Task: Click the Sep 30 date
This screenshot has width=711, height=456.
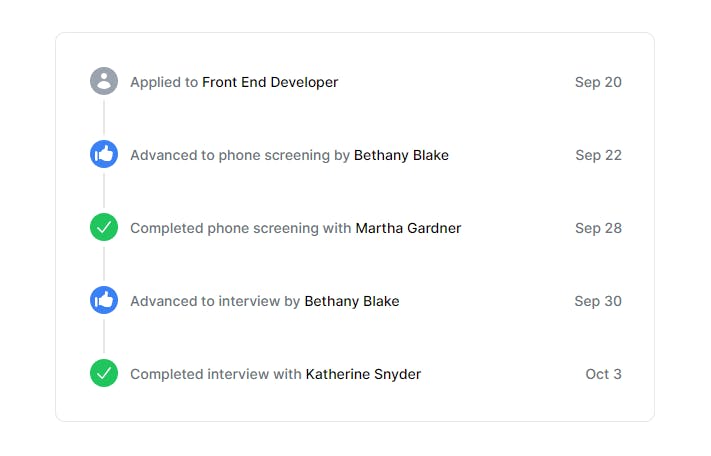Action: tap(598, 301)
